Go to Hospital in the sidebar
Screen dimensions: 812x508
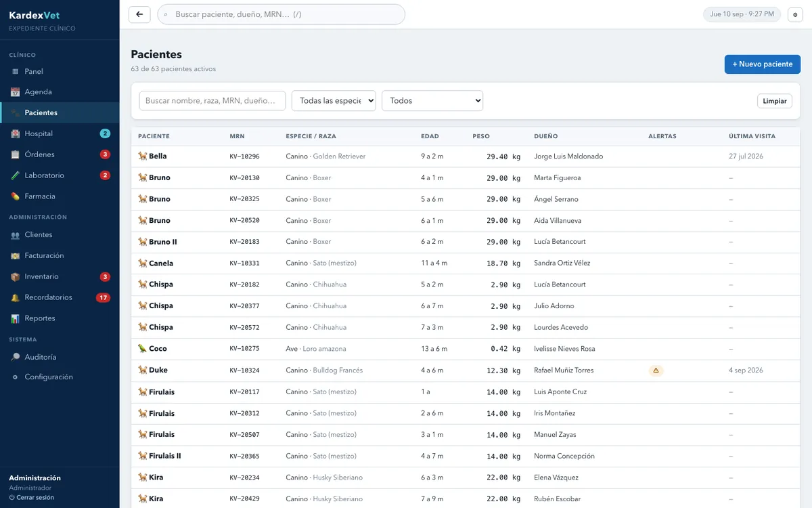click(60, 134)
